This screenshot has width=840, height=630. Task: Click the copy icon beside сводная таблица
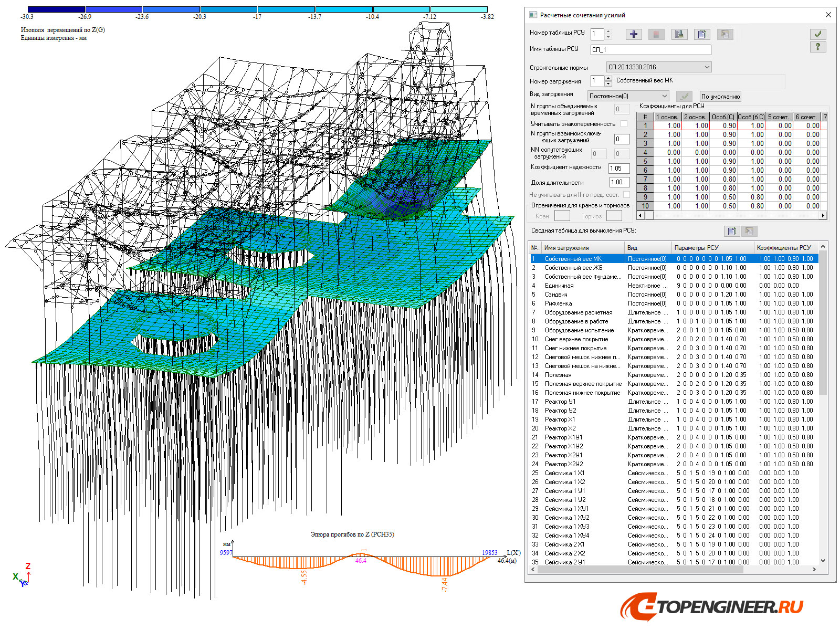(x=732, y=231)
